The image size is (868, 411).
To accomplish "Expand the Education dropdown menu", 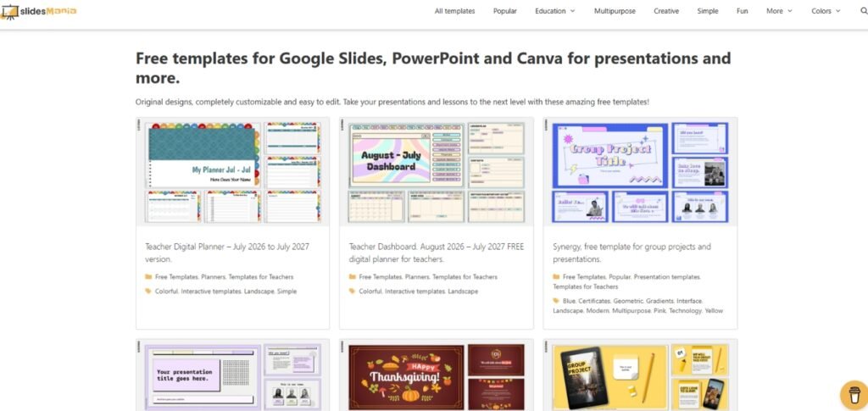I will click(554, 10).
